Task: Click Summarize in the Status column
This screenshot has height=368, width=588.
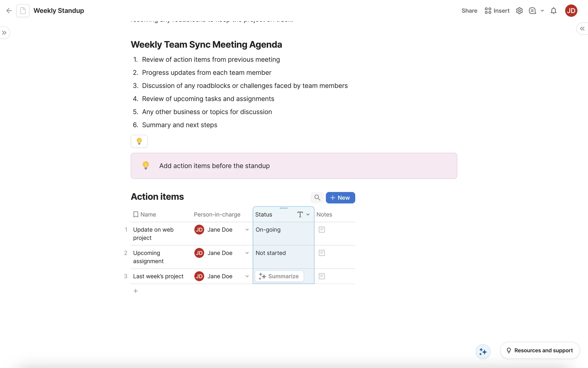Action: tap(279, 276)
